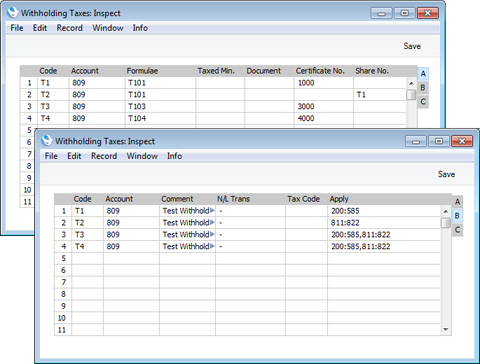
Task: Click Certificate No. 4000 in back window
Action: point(324,118)
